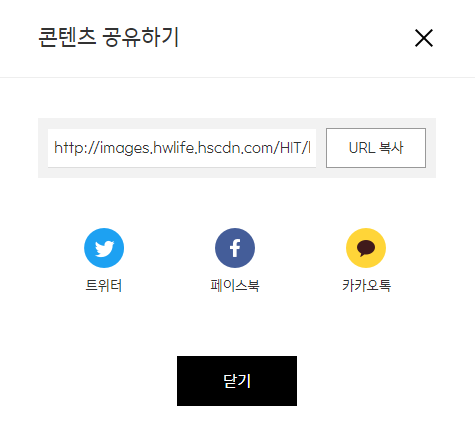
Task: Focus the share URL text field
Action: [182, 148]
